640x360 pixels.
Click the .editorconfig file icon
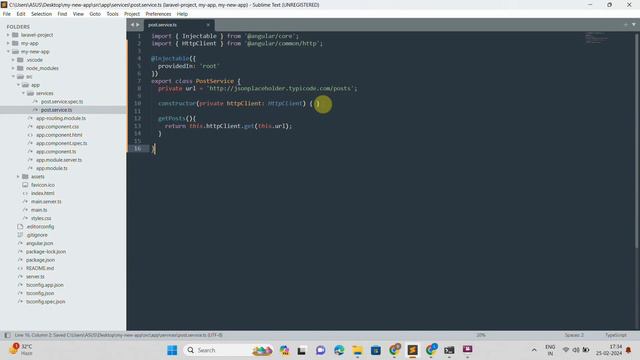(20, 227)
